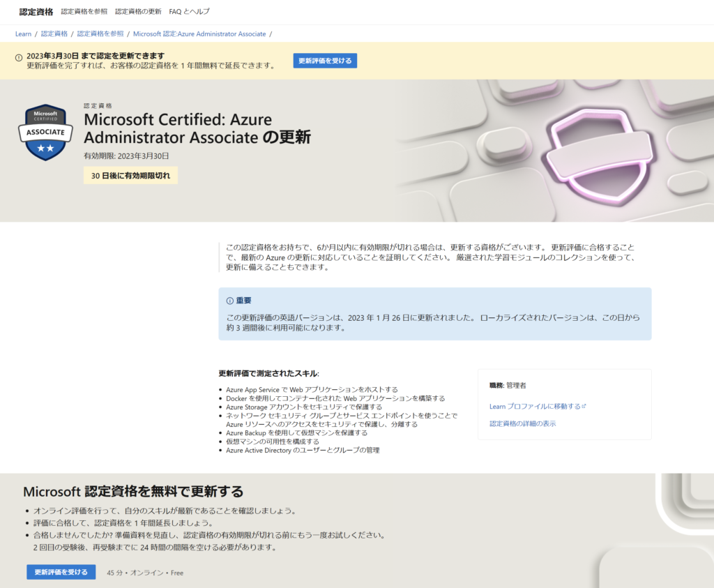714x588 pixels.
Task: Click the info icon beside 重要 heading
Action: coord(230,301)
